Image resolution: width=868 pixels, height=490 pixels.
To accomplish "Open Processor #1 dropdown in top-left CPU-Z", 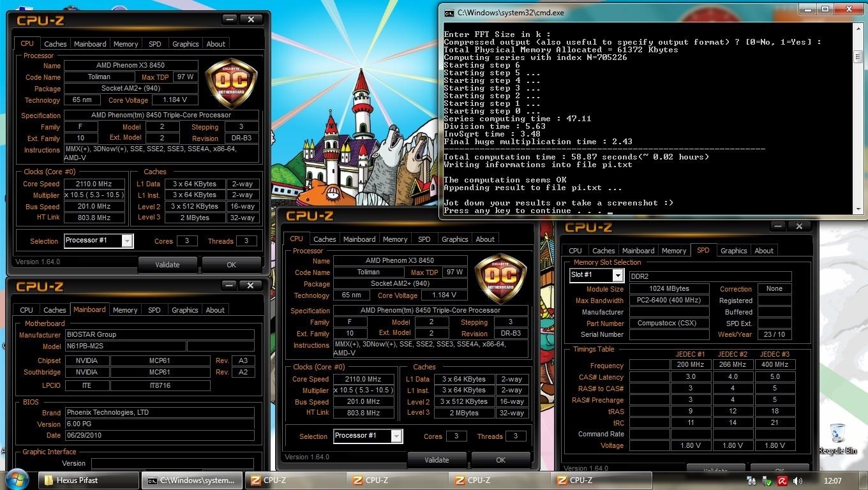I will click(127, 241).
